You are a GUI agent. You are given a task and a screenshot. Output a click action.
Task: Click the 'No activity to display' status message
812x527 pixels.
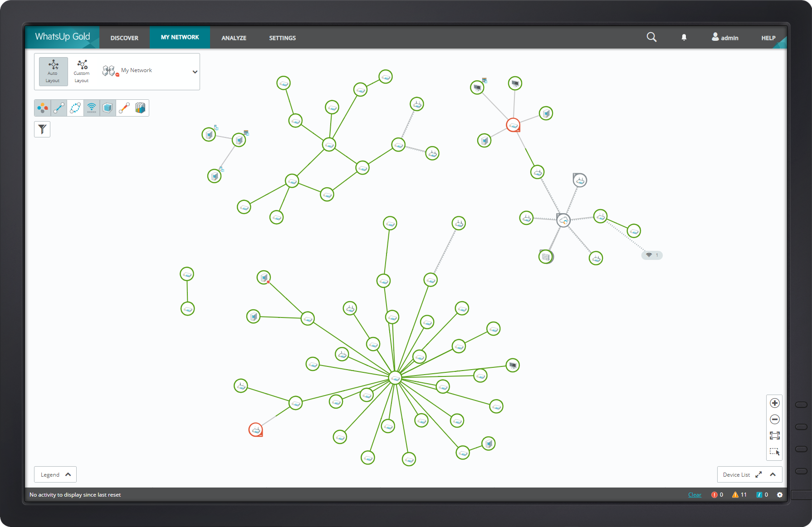pos(75,495)
